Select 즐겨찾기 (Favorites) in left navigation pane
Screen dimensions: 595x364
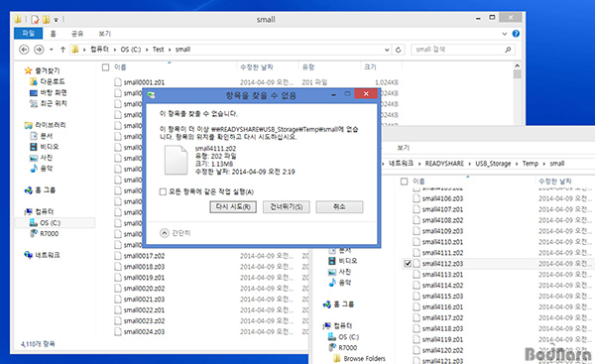point(47,70)
